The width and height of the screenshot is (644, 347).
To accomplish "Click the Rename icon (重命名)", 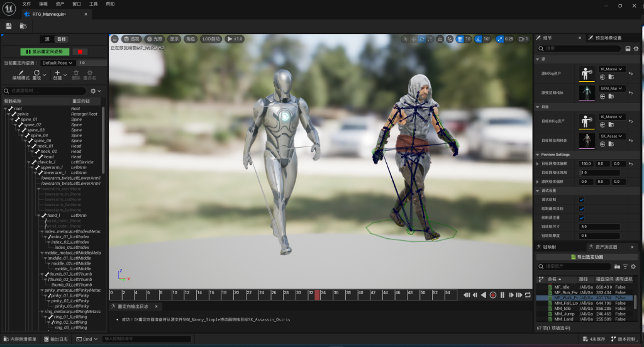I will click(x=89, y=75).
